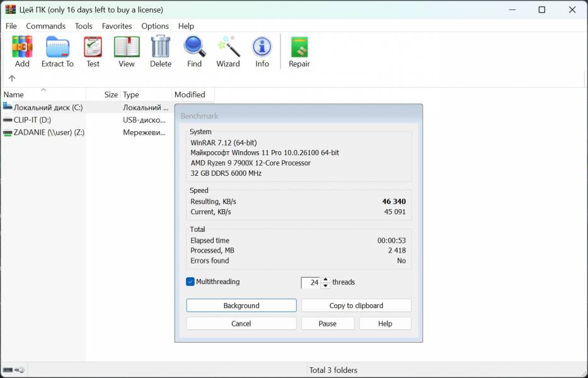The height and width of the screenshot is (378, 588).
Task: Send benchmark to Background
Action: [x=241, y=305]
